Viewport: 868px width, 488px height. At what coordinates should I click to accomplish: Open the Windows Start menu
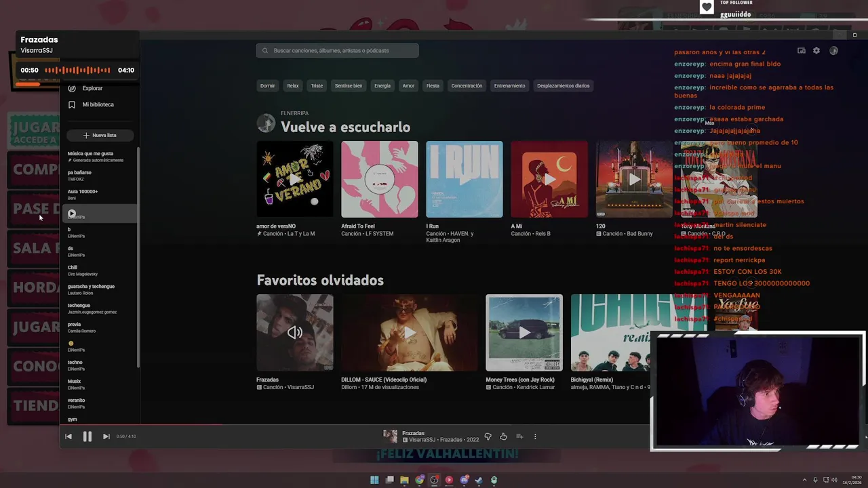click(x=374, y=480)
